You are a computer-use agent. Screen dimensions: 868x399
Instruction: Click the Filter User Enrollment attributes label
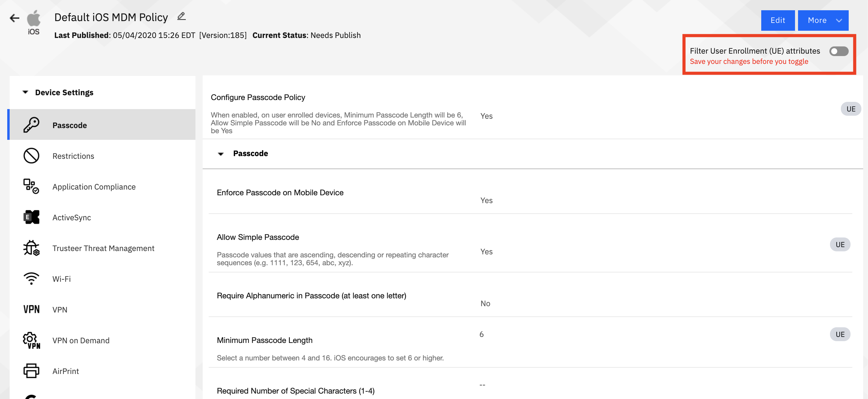click(x=755, y=51)
